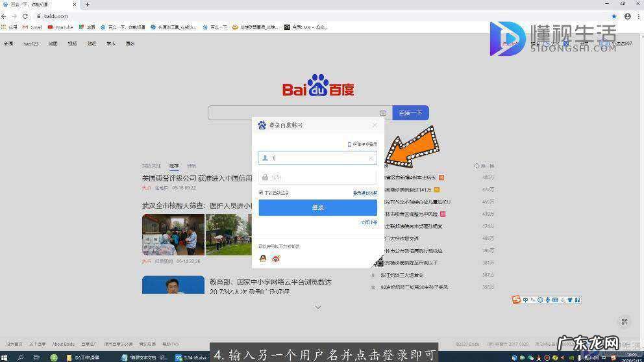Open the nao123 link in the top navigation
The width and height of the screenshot is (644, 362).
31,44
